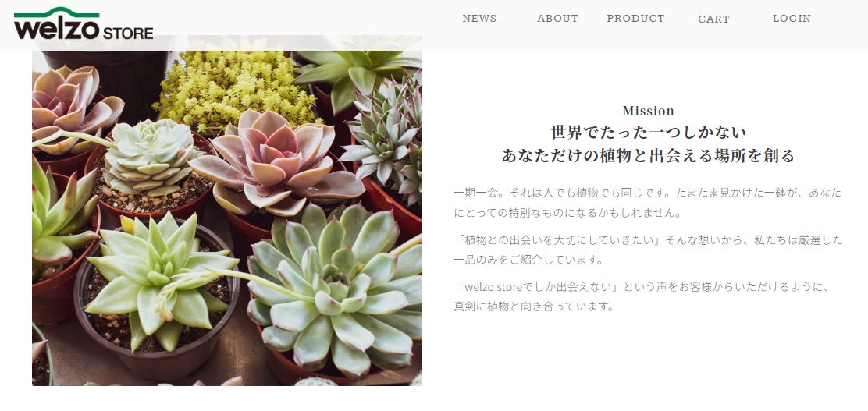868x411 pixels.
Task: Click the welzo STORE logo
Action: pos(84,24)
